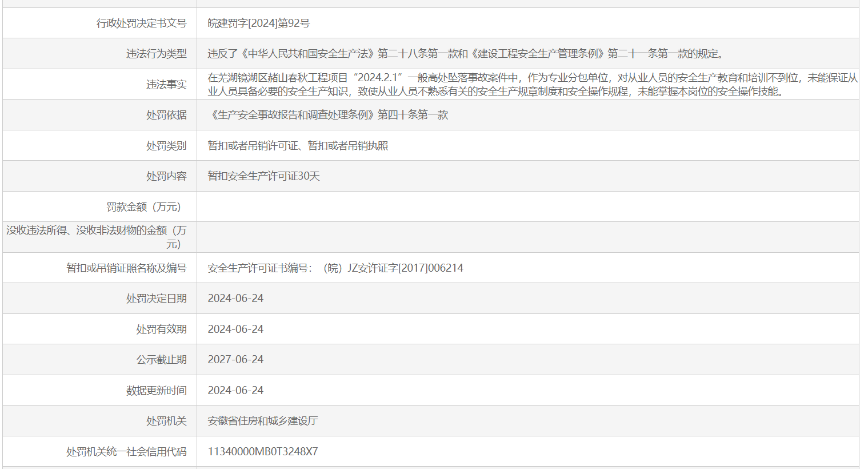Click the 处罚类别 row label
Image resolution: width=868 pixels, height=469 pixels.
point(166,146)
